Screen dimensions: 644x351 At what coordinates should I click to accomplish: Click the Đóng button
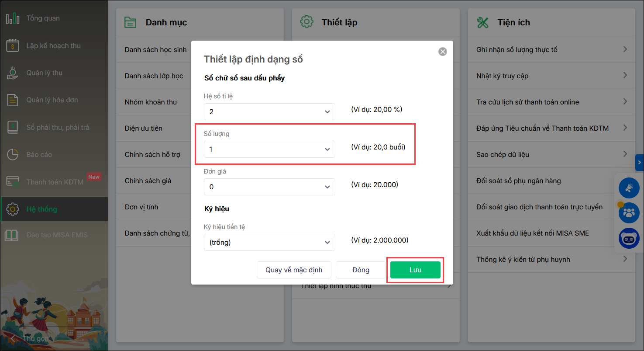tap(361, 270)
